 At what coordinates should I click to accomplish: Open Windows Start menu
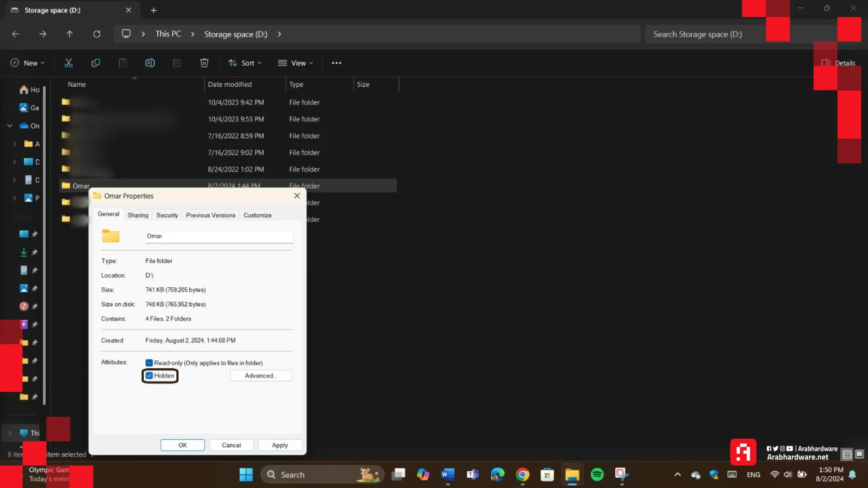click(246, 474)
